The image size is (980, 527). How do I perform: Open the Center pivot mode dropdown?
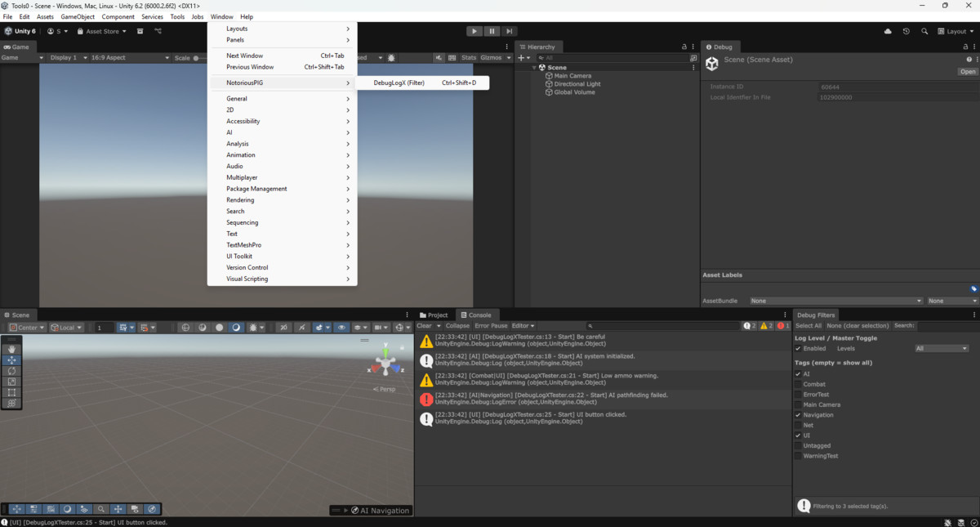click(27, 327)
